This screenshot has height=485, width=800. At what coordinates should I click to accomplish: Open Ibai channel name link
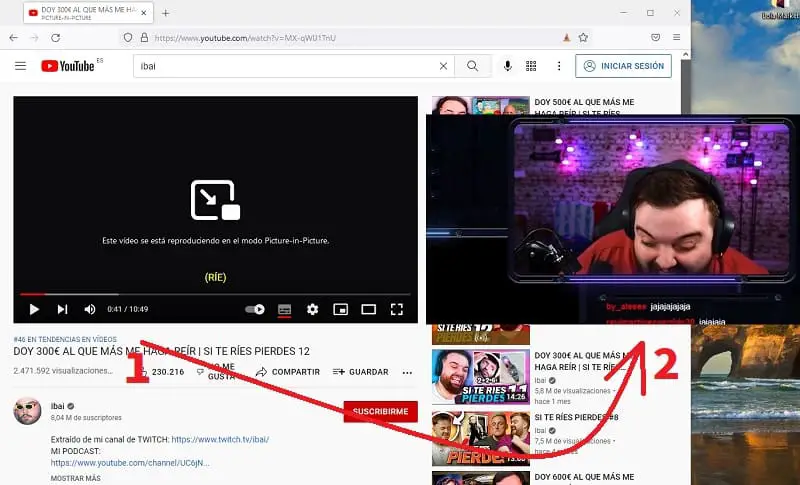58,406
